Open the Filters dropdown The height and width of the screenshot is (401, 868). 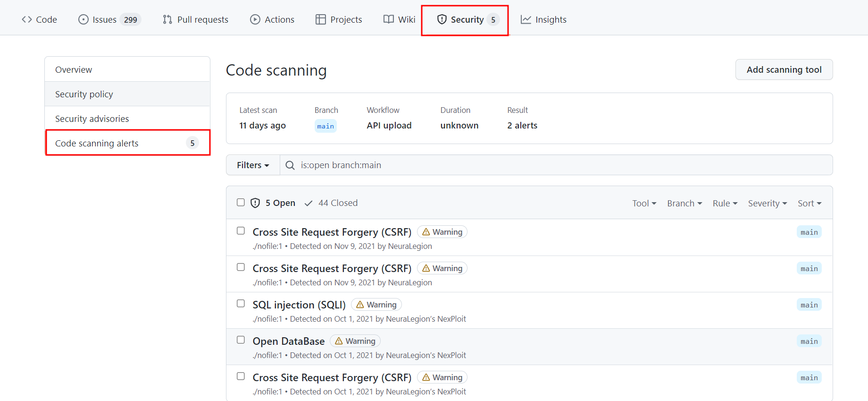tap(253, 165)
